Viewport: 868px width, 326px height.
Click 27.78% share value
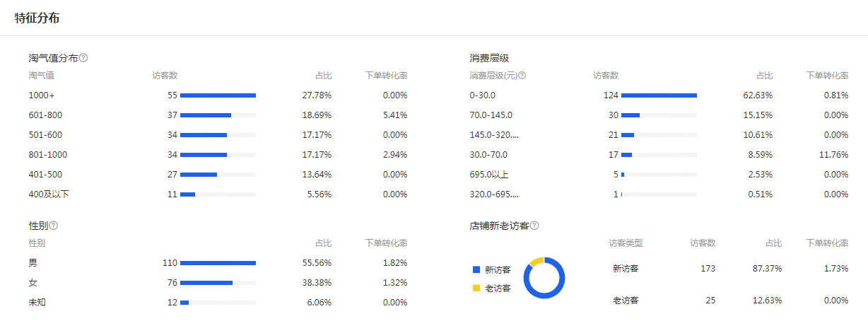(317, 95)
